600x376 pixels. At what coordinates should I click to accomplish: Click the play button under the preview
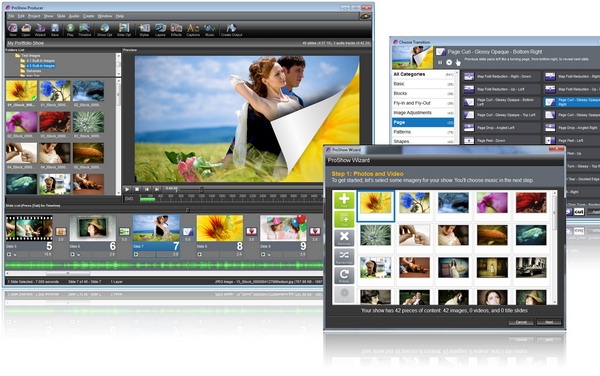(127, 189)
